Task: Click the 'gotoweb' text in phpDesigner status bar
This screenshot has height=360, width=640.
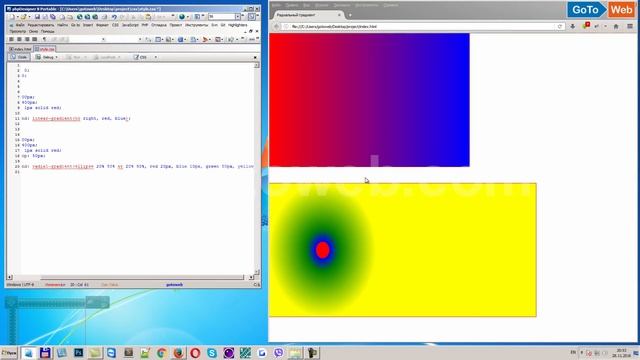Action: click(174, 284)
